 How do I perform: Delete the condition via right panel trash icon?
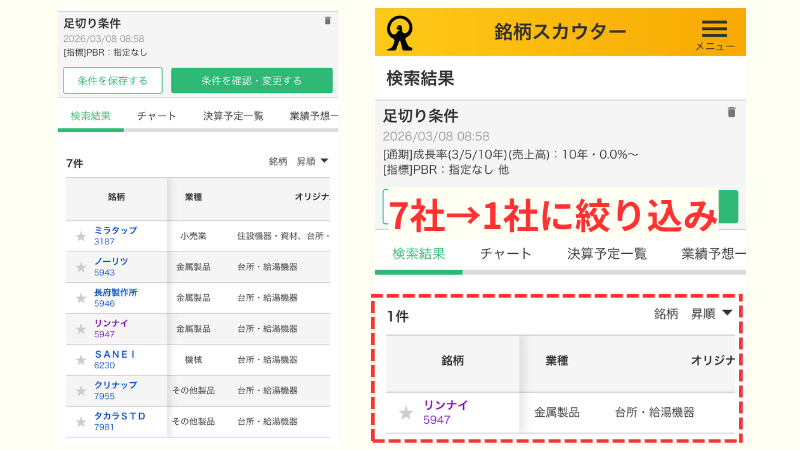pos(731,112)
